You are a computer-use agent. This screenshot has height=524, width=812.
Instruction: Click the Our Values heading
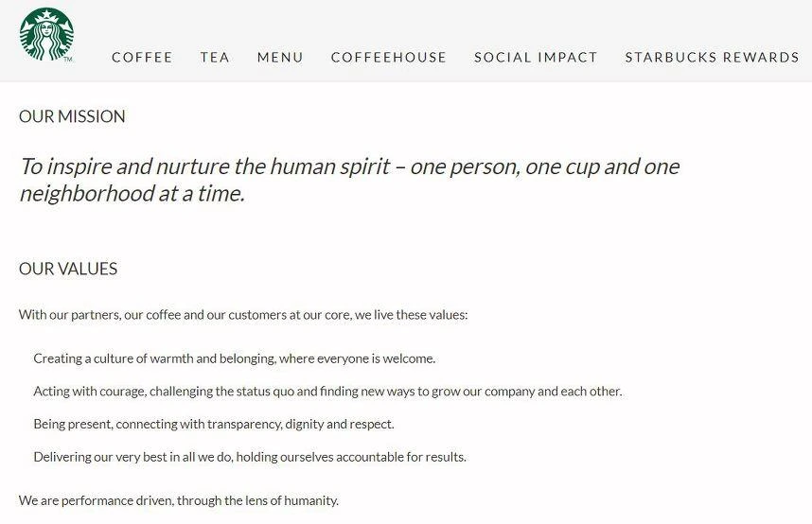pyautogui.click(x=68, y=269)
